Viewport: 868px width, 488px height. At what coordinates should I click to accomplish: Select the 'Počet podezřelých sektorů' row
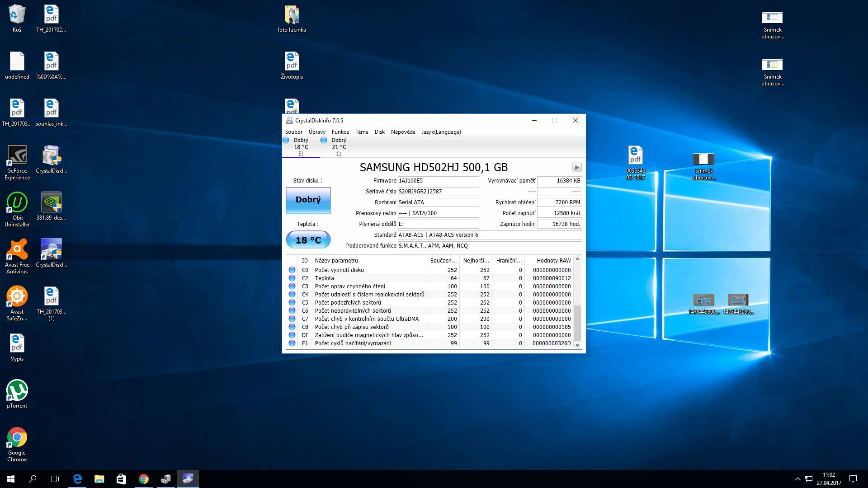(430, 303)
